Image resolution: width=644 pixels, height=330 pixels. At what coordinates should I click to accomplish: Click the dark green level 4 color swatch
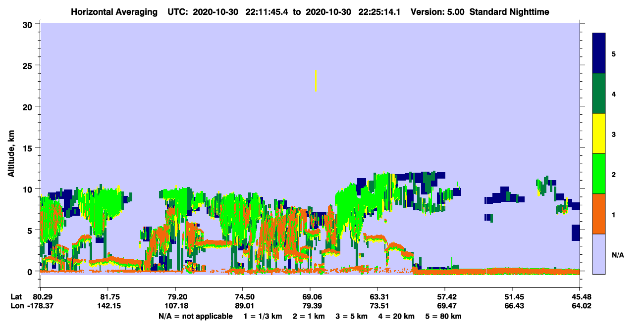(599, 94)
